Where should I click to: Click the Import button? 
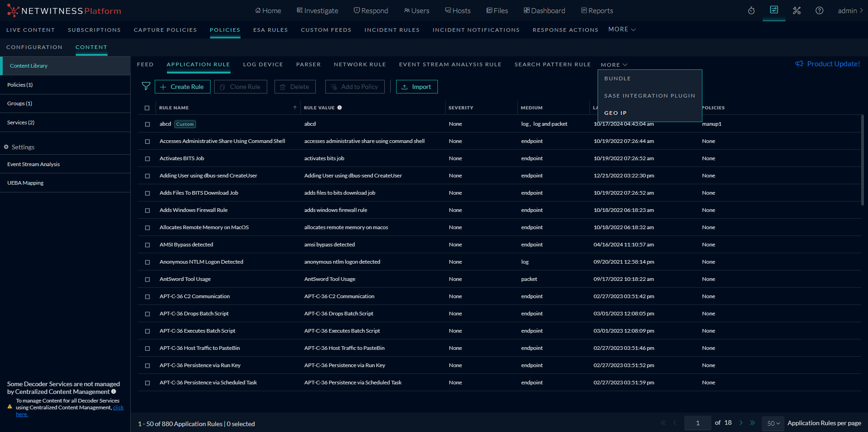coord(417,87)
